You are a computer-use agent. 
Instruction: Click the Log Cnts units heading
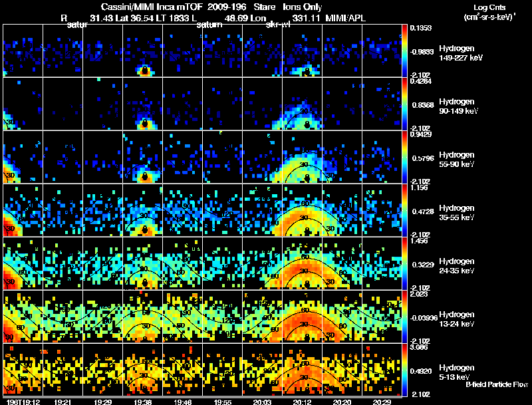(489, 7)
